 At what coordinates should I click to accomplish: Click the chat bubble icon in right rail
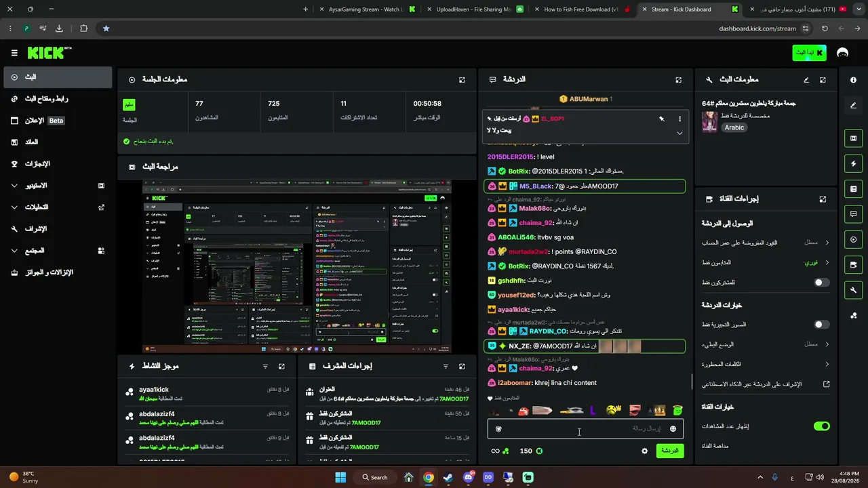coord(853,214)
